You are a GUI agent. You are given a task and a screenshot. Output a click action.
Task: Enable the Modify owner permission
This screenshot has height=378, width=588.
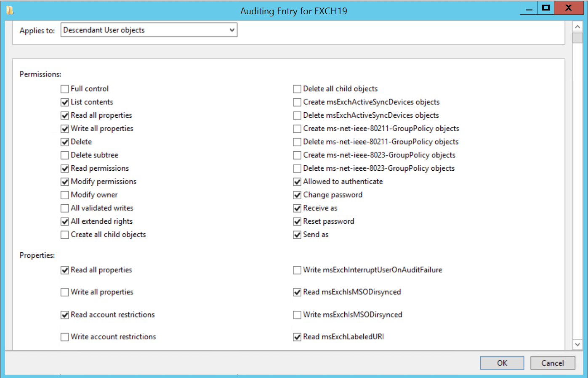[64, 195]
